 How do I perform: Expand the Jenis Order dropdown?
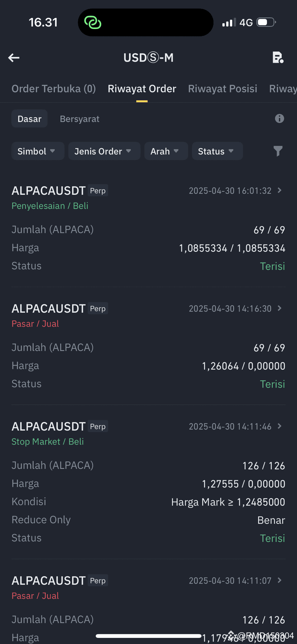[x=104, y=151]
